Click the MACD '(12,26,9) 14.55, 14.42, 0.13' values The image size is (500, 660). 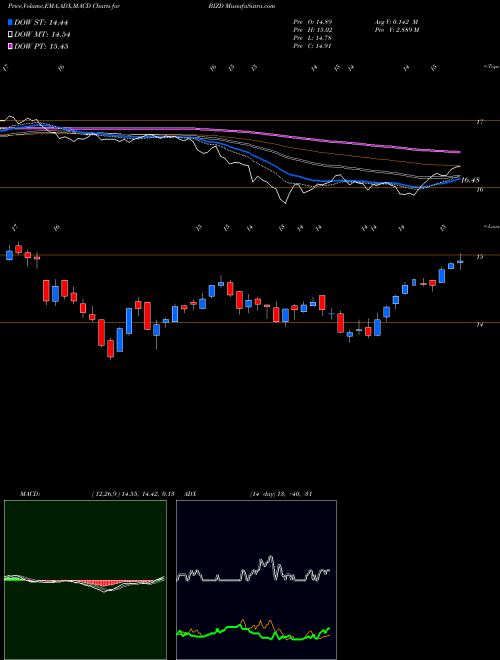[x=133, y=494]
